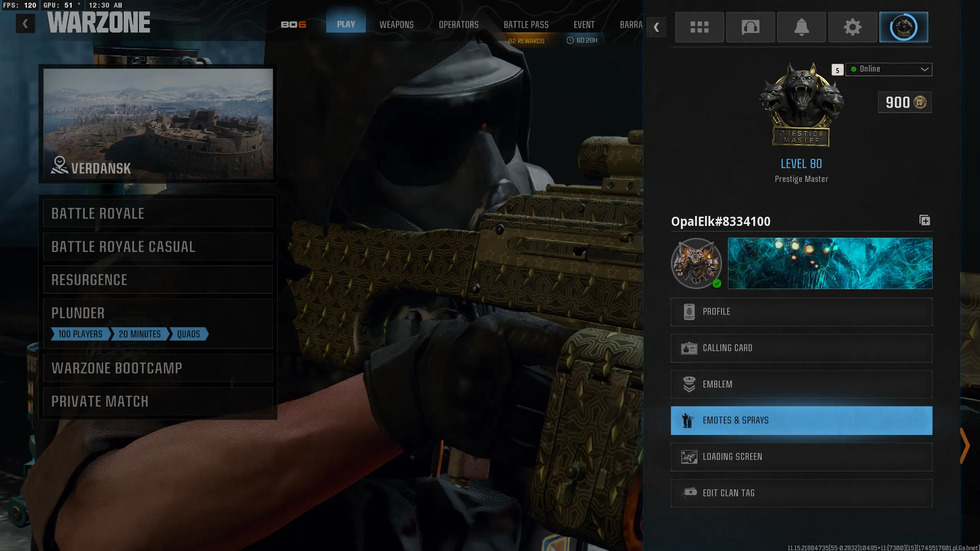Copy the Activision ID with copy icon
980x551 pixels.
[924, 221]
